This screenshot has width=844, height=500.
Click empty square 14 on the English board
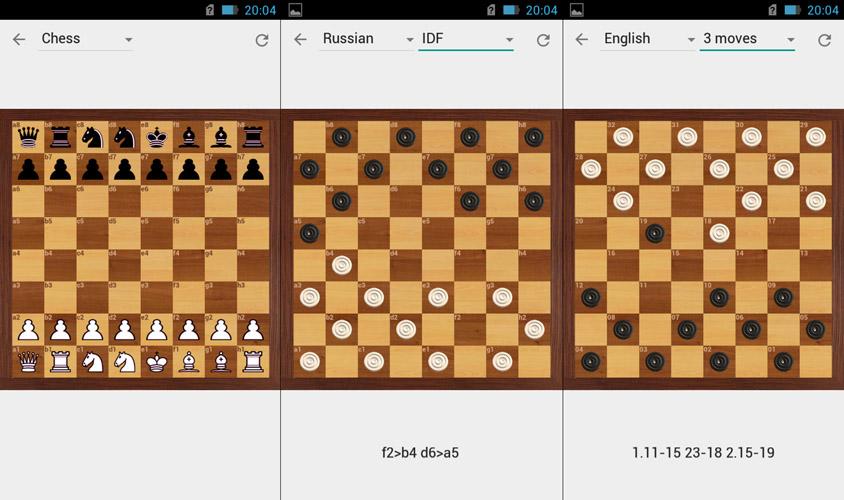tap(751, 265)
